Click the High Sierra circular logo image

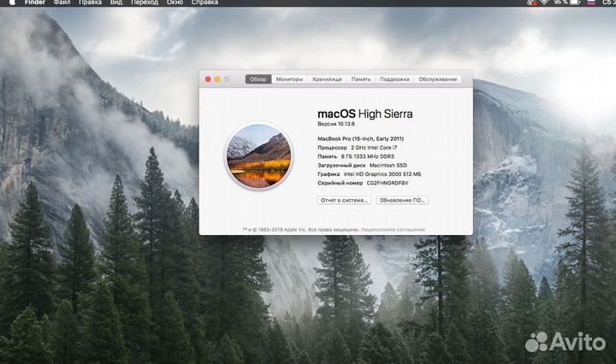click(259, 156)
